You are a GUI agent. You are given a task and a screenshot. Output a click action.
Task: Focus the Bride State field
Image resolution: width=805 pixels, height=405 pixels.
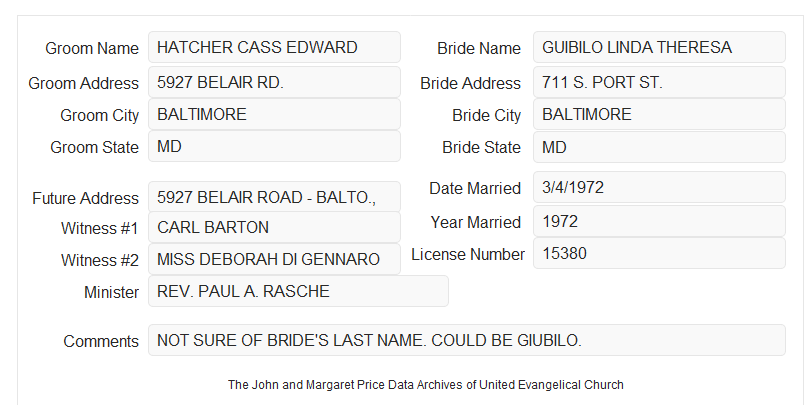[x=659, y=147]
